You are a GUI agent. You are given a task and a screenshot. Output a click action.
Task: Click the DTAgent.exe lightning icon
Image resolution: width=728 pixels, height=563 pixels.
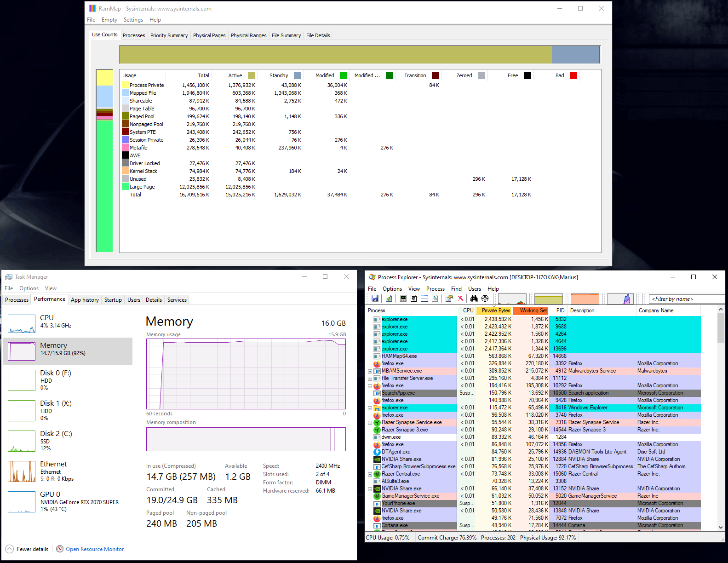(x=377, y=452)
